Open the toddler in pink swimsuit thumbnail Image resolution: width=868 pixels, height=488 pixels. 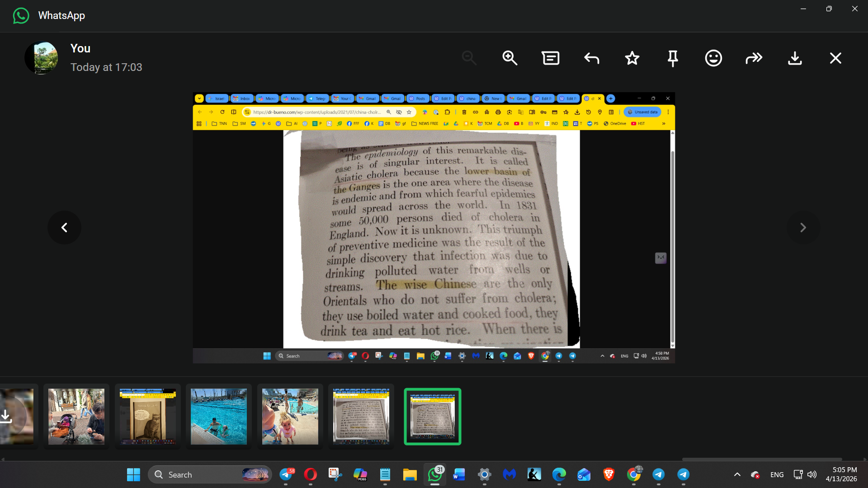(x=290, y=416)
